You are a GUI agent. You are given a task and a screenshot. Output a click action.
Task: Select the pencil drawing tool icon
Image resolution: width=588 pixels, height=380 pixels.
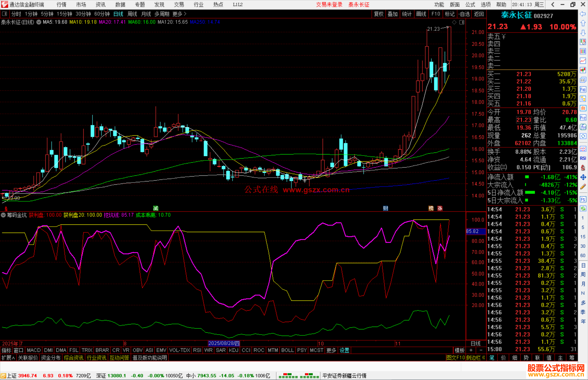(x=583, y=187)
